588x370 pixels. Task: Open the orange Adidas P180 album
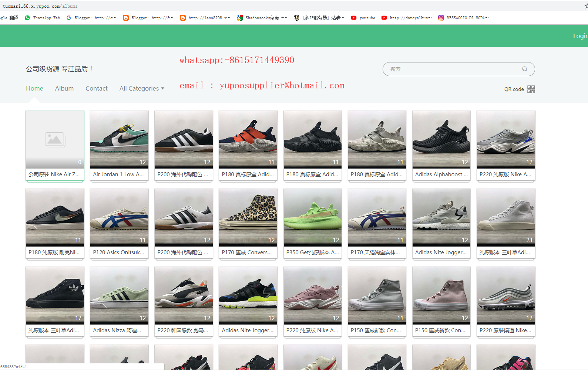[x=248, y=146]
